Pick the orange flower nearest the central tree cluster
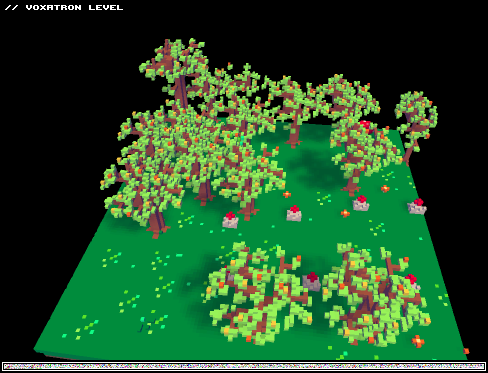The height and width of the screenshot is (373, 488). (x=287, y=194)
